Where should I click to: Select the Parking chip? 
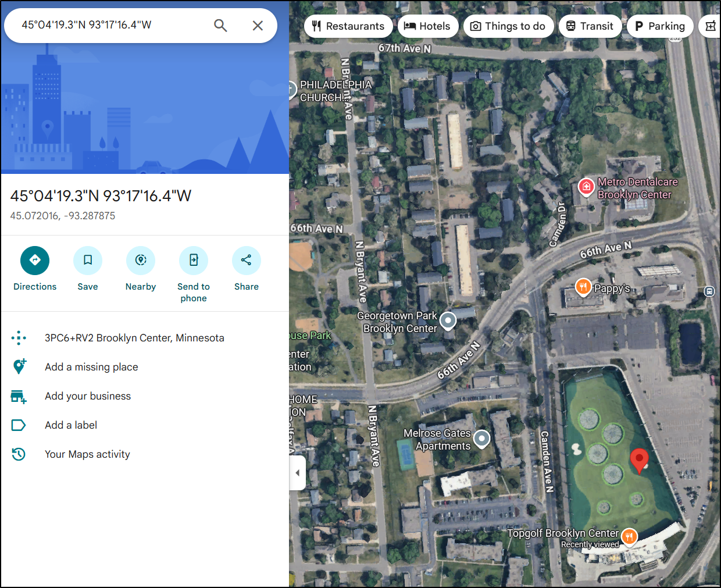click(x=660, y=26)
